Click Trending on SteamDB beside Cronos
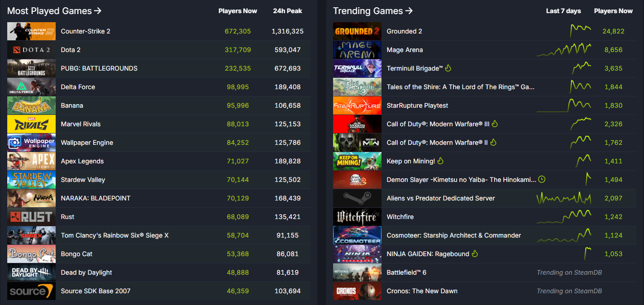The image size is (644, 305). (x=569, y=291)
